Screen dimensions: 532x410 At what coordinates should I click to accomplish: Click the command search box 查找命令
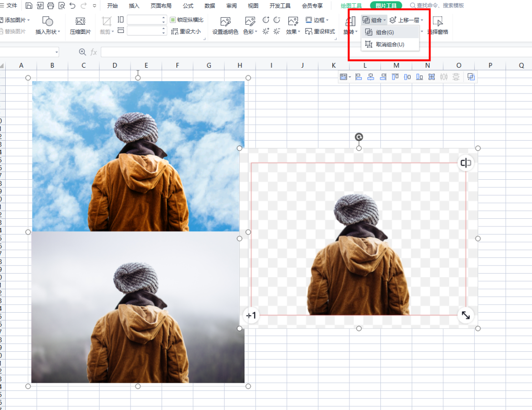[437, 5]
